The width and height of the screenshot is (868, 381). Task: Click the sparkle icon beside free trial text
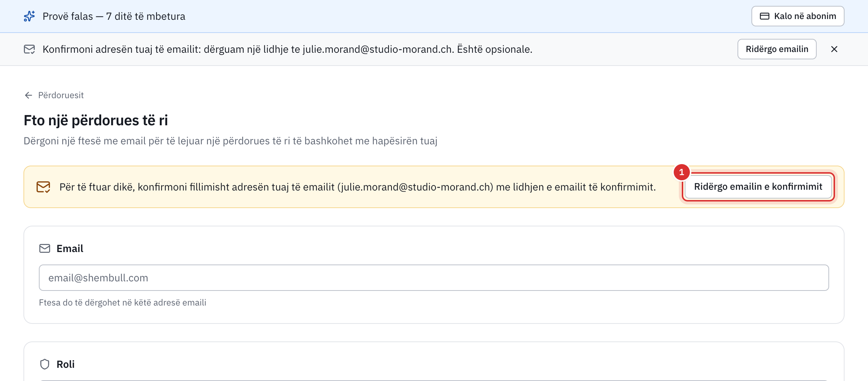click(x=29, y=16)
